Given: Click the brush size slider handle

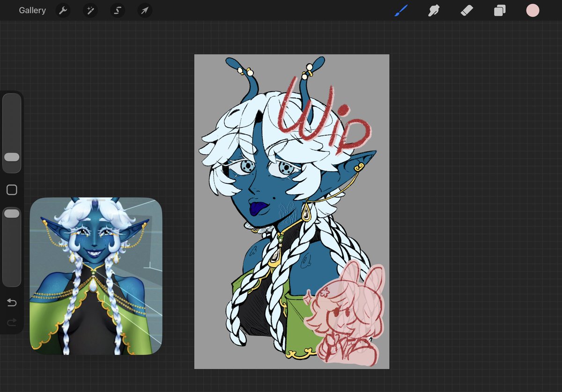Looking at the screenshot, I should (x=12, y=157).
